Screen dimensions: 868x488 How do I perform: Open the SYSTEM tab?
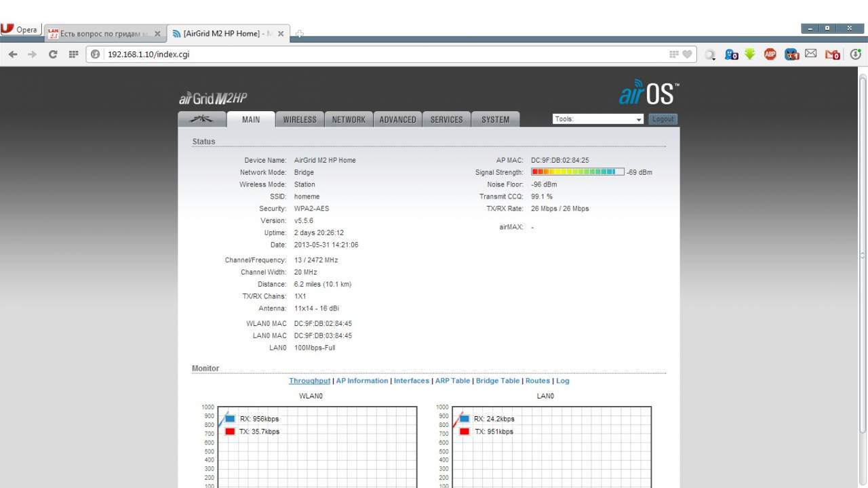495,119
